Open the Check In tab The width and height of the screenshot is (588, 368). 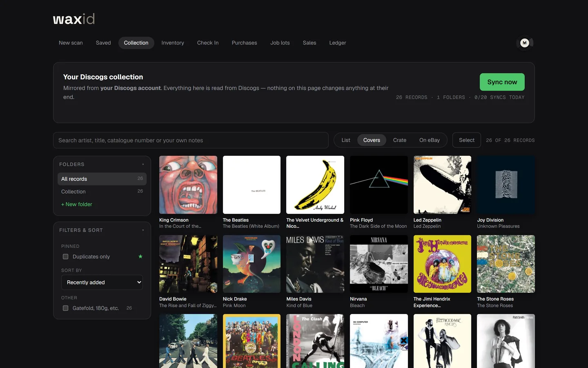click(x=208, y=43)
